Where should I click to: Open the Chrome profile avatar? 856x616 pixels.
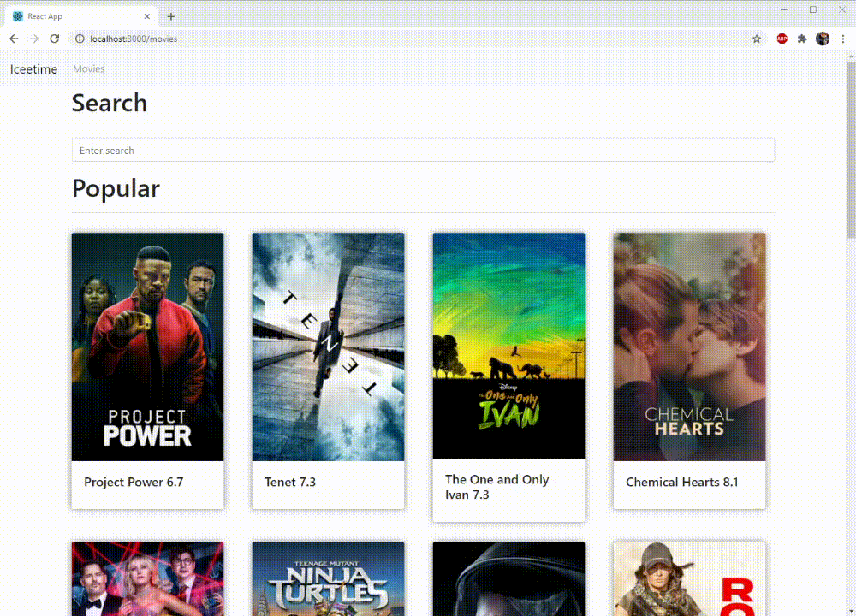point(823,38)
